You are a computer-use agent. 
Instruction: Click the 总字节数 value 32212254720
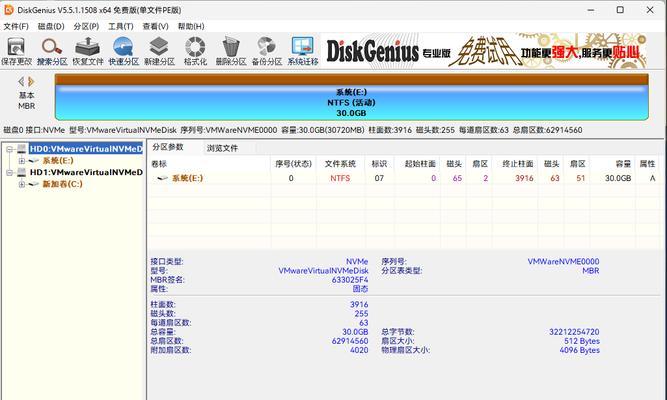[x=574, y=332]
